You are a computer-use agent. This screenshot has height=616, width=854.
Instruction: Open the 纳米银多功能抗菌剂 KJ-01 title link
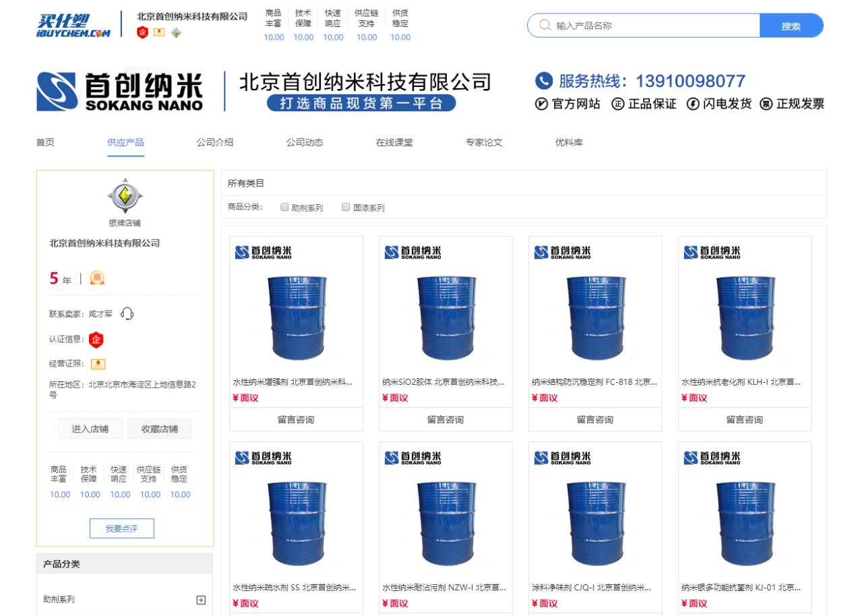click(741, 588)
